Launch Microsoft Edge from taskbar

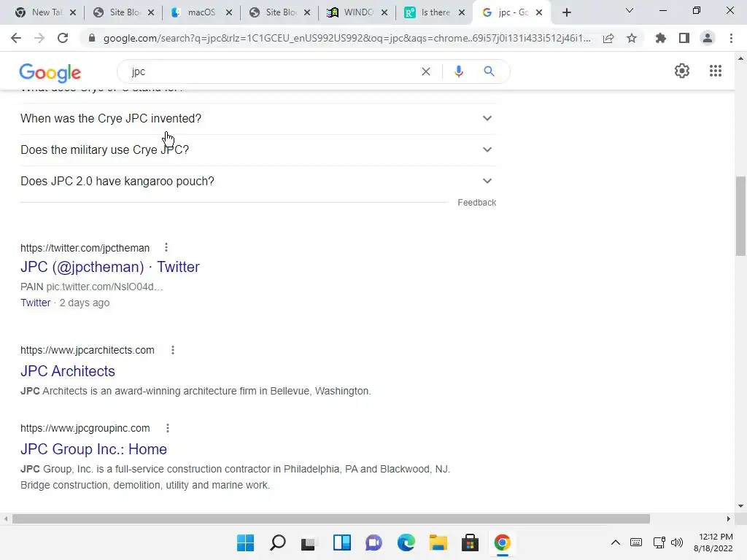[x=406, y=542]
